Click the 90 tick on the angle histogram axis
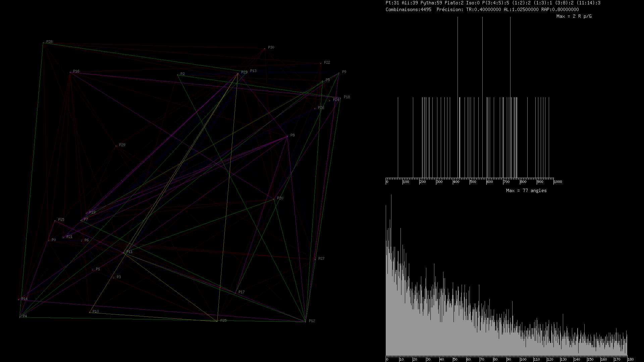644x362 pixels. pos(509,359)
